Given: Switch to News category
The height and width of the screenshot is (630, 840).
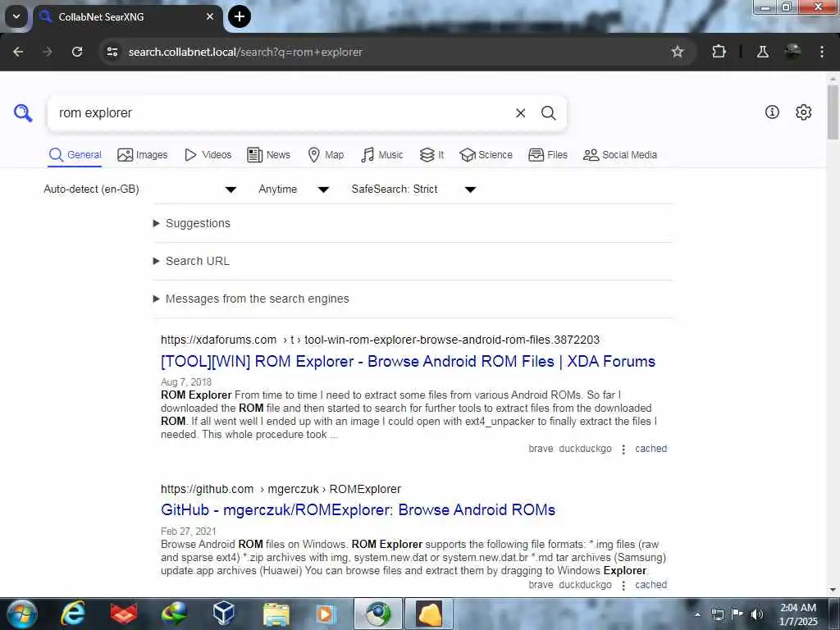Looking at the screenshot, I should click(x=268, y=155).
